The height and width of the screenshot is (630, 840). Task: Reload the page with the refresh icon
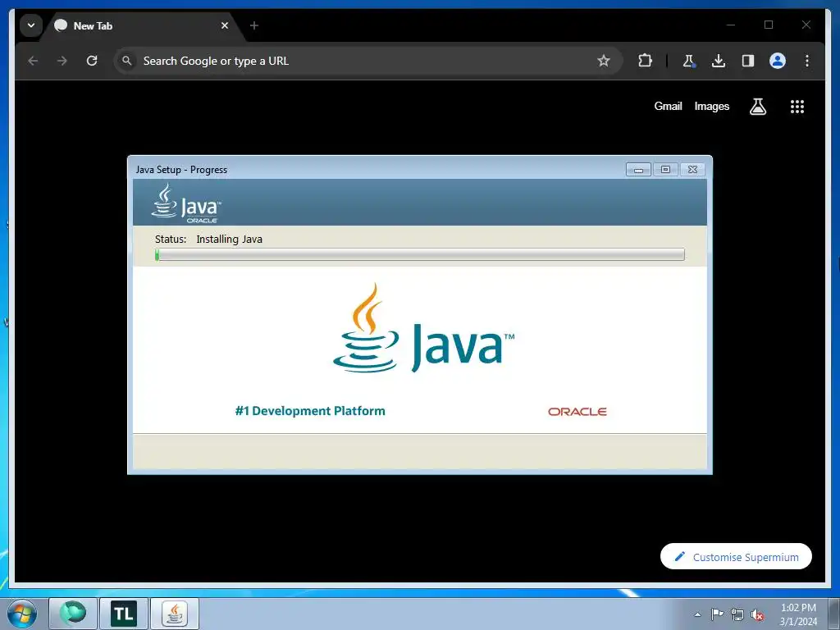(x=92, y=61)
